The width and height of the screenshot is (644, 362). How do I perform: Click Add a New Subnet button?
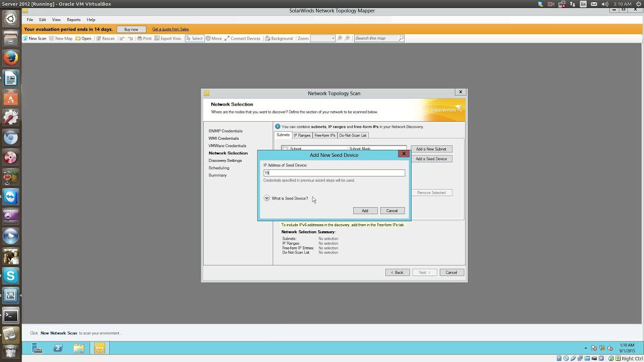click(x=431, y=149)
